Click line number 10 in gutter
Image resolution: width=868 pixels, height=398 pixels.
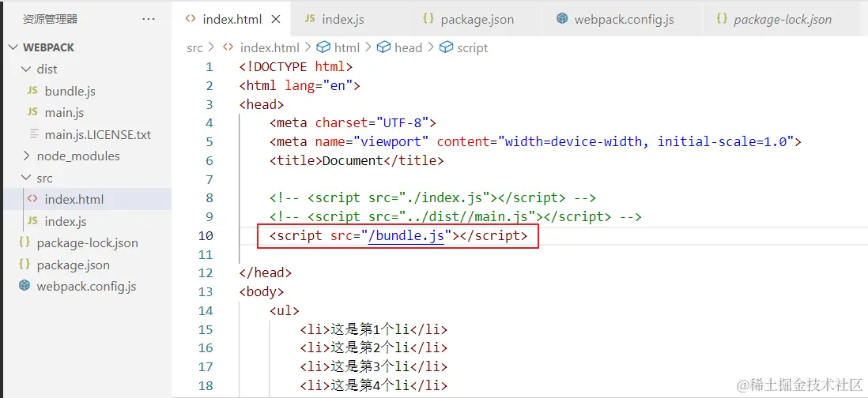(x=206, y=236)
